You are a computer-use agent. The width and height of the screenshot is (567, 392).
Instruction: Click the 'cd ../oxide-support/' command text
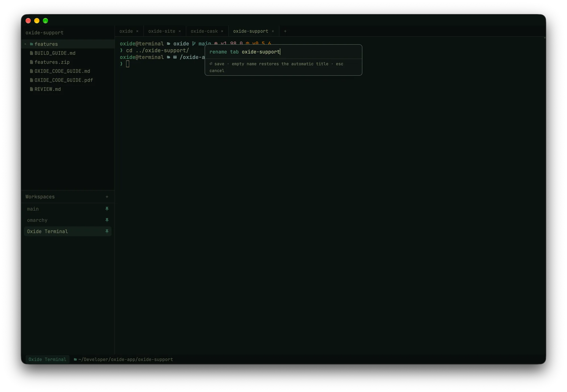tap(158, 50)
